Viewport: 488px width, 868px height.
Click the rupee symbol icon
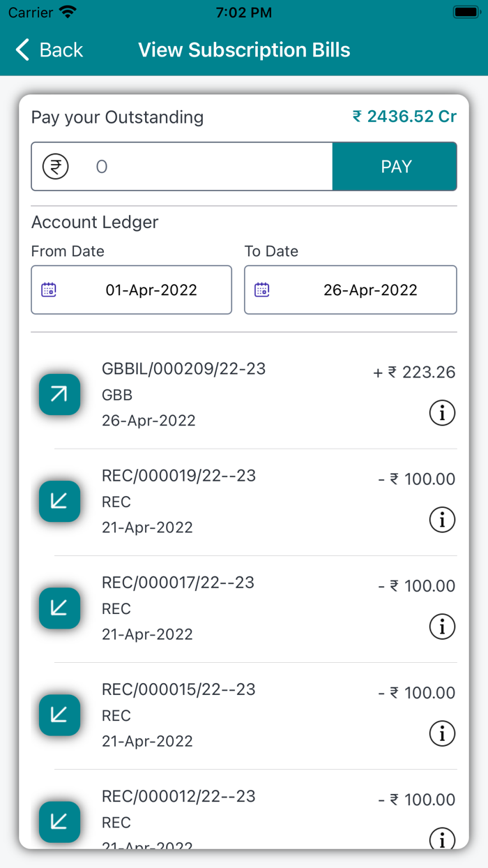(x=56, y=167)
